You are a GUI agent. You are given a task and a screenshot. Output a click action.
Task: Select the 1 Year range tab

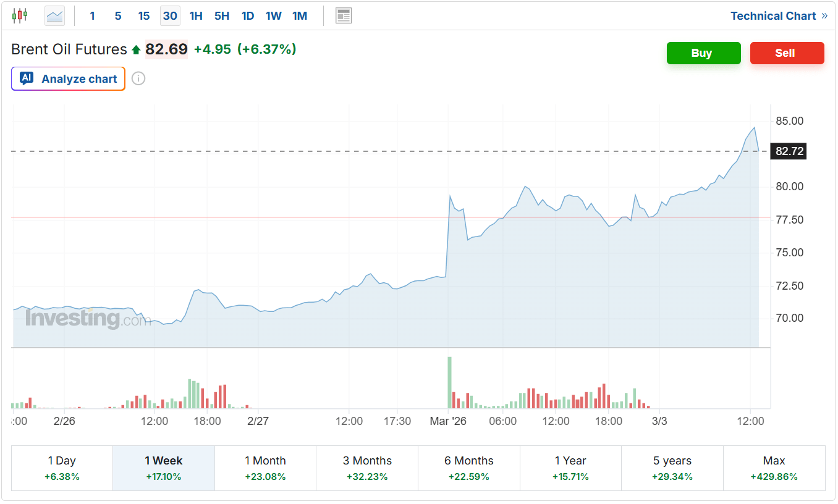570,468
